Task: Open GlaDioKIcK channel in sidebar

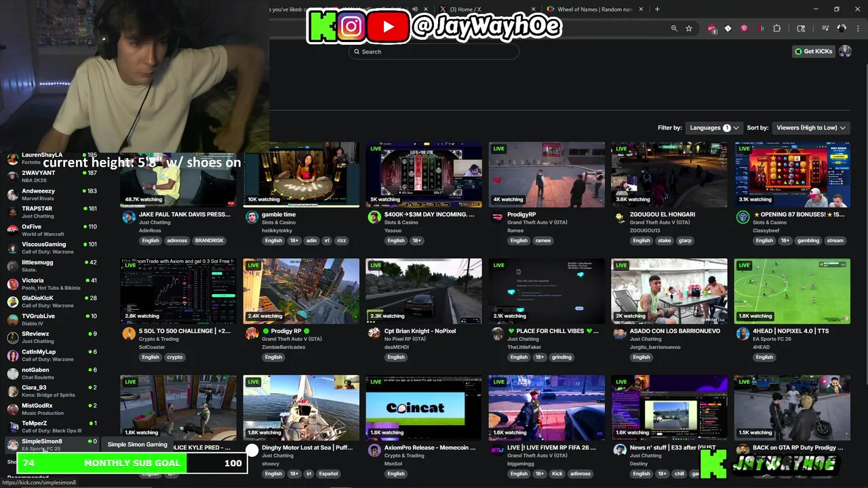Action: click(x=52, y=302)
